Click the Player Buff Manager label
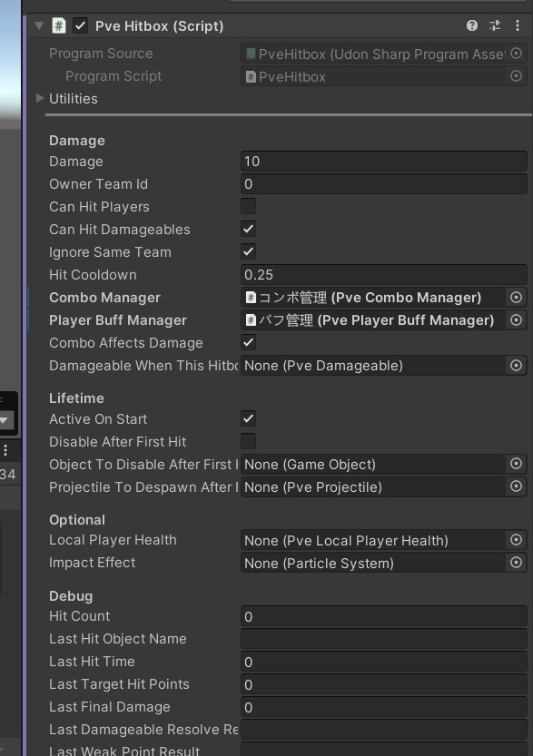This screenshot has width=533, height=756. pyautogui.click(x=118, y=320)
